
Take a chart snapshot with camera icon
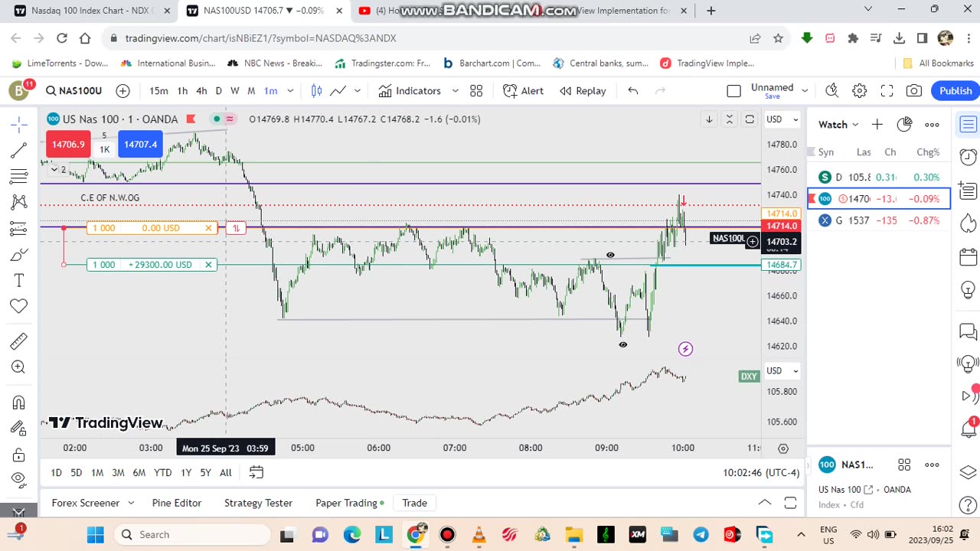(914, 90)
